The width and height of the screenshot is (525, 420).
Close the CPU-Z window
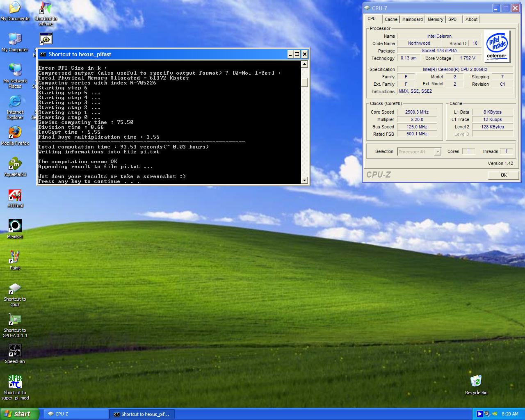(x=516, y=8)
